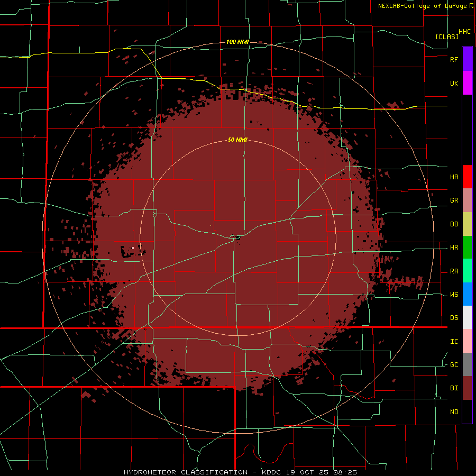Select the GR legend label
The width and height of the screenshot is (476, 476).
coord(454,200)
